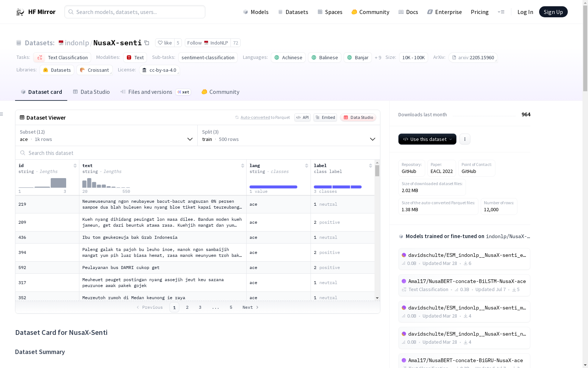Open Datasets in top navigation

click(x=293, y=12)
